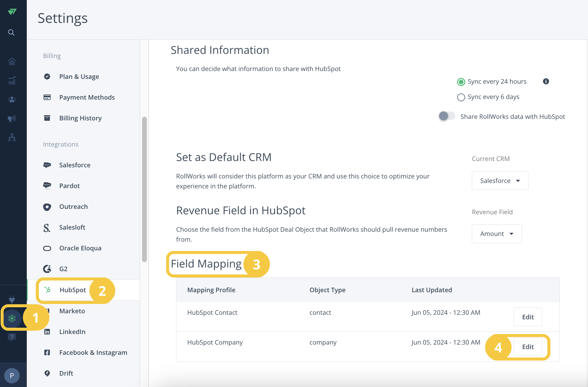Click the sidebar scrollbar thumb
The height and width of the screenshot is (387, 588).
[144, 190]
